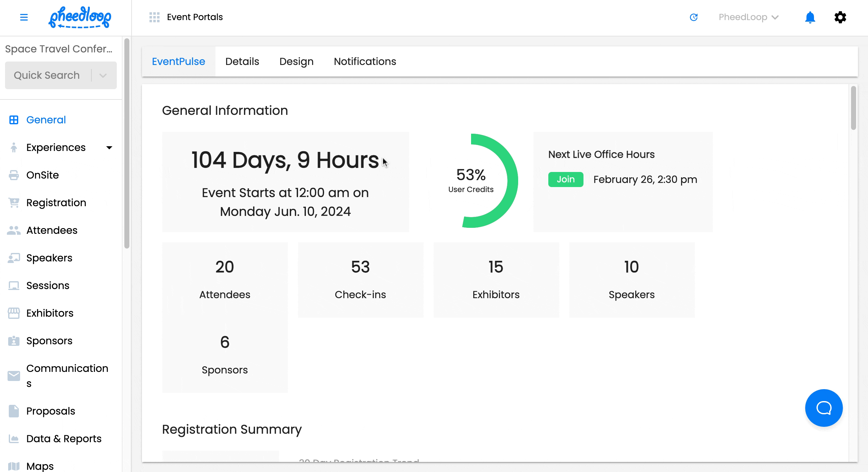The image size is (868, 472).
Task: Click the refresh icon in header
Action: click(x=693, y=17)
